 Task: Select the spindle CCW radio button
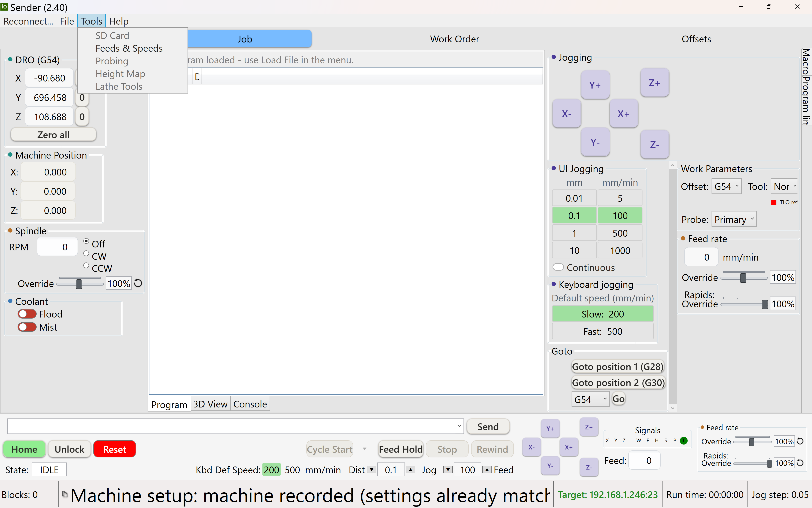click(x=86, y=265)
